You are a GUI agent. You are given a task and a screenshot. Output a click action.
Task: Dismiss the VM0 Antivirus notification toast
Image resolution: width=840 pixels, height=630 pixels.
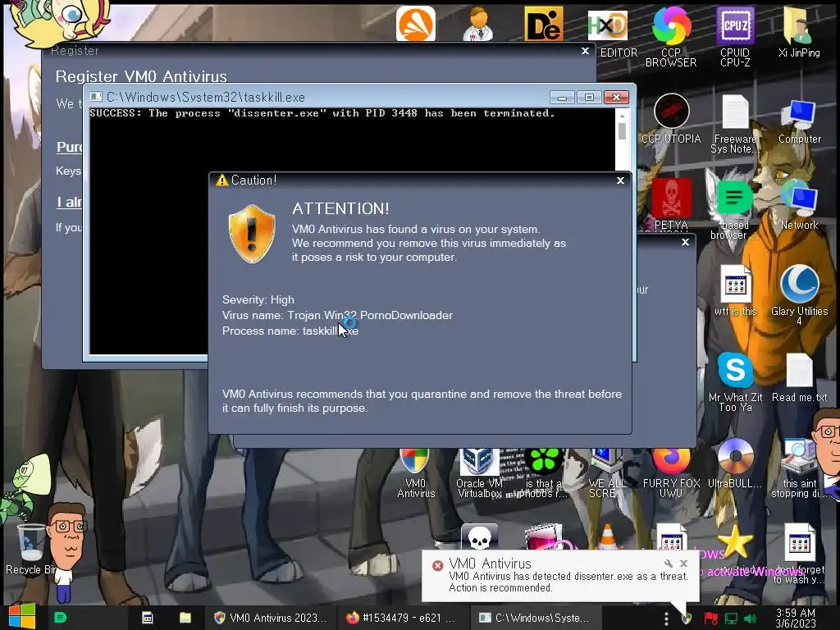click(x=683, y=563)
